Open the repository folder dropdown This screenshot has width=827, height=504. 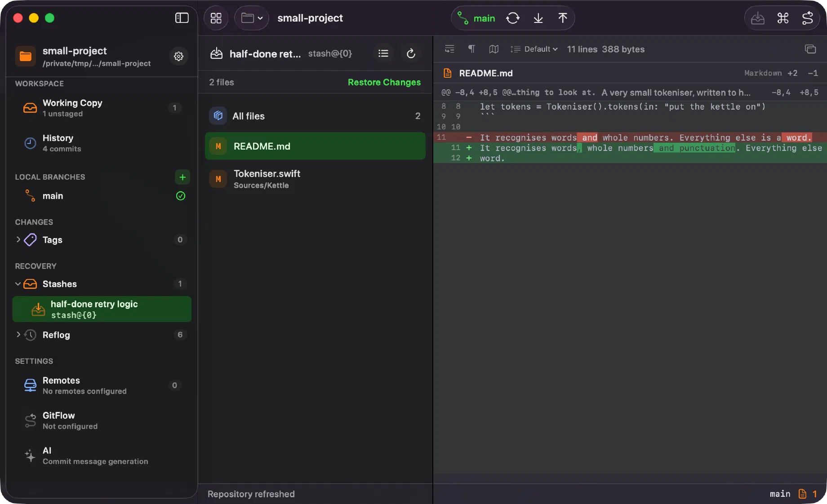click(252, 18)
